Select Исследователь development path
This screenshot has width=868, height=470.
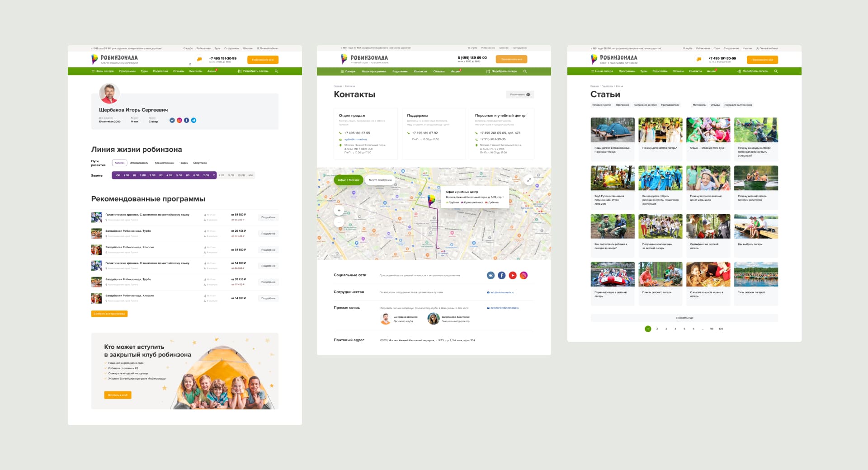tap(139, 163)
